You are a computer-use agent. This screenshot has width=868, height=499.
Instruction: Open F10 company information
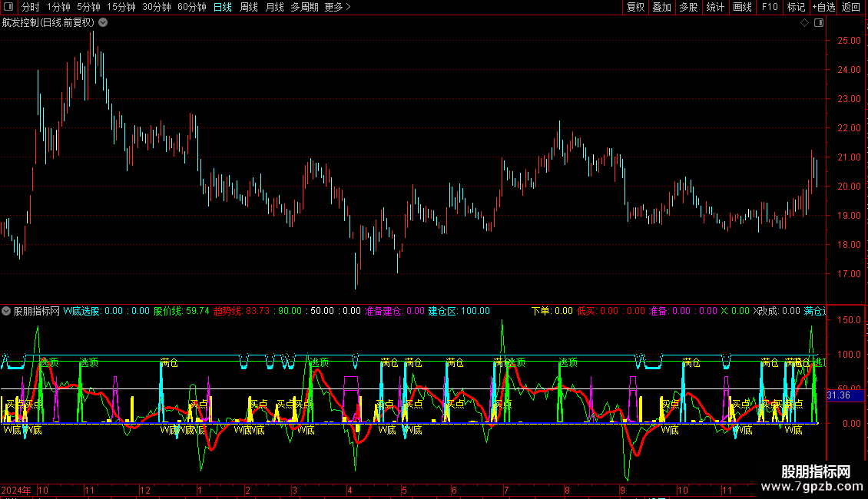(769, 7)
